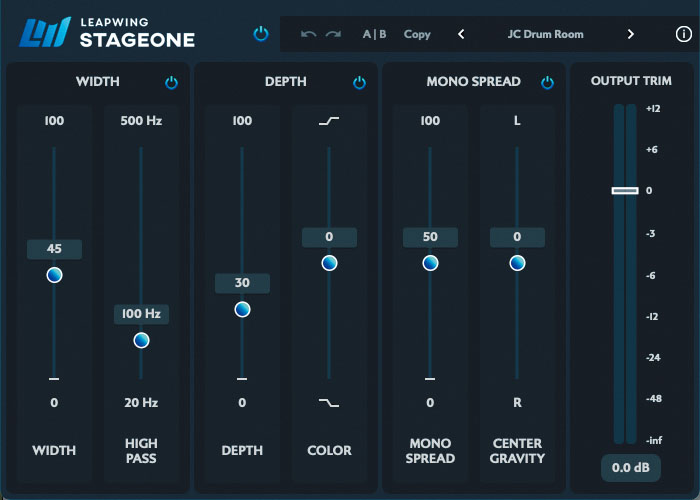Toggle the Mono Spread section power button

tap(547, 83)
